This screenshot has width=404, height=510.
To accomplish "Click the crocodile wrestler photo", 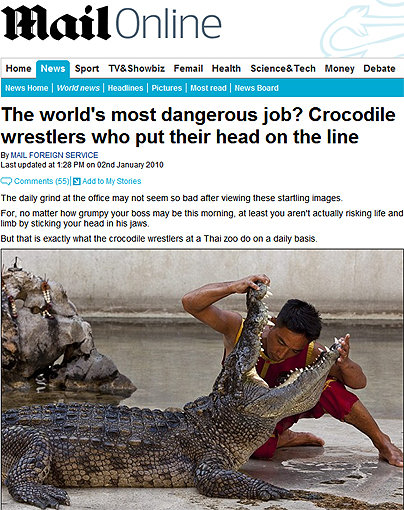I will point(202,379).
